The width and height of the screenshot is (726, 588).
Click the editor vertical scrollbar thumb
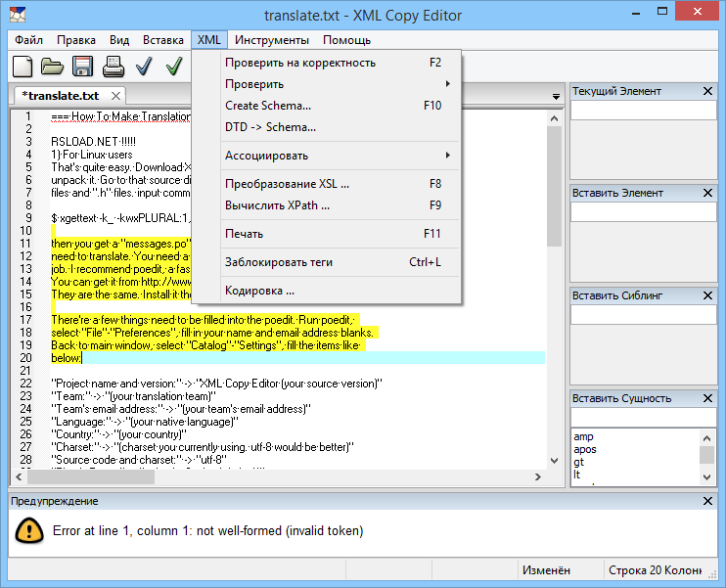coord(554,186)
